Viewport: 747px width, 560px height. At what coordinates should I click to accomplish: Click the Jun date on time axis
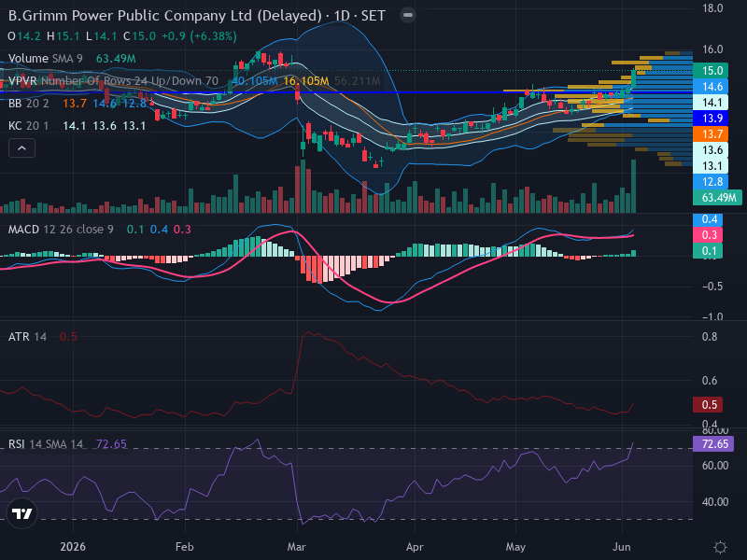point(622,547)
